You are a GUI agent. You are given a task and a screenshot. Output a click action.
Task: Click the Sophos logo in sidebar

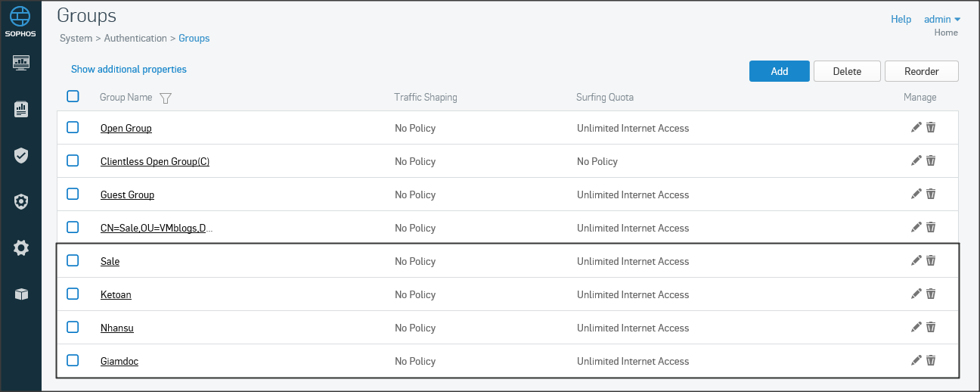click(x=20, y=23)
